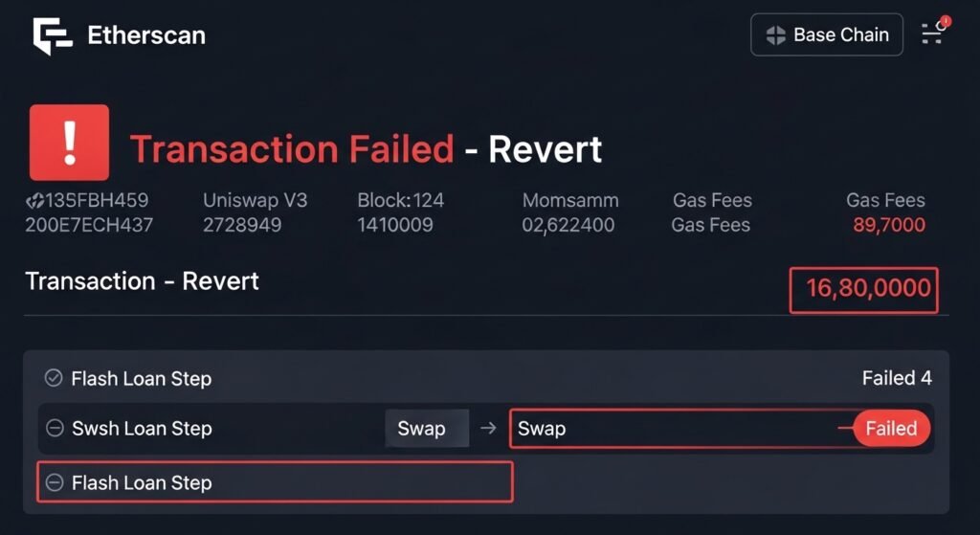The height and width of the screenshot is (535, 980).
Task: Open the Transaction - Revert section heading
Action: click(x=142, y=281)
